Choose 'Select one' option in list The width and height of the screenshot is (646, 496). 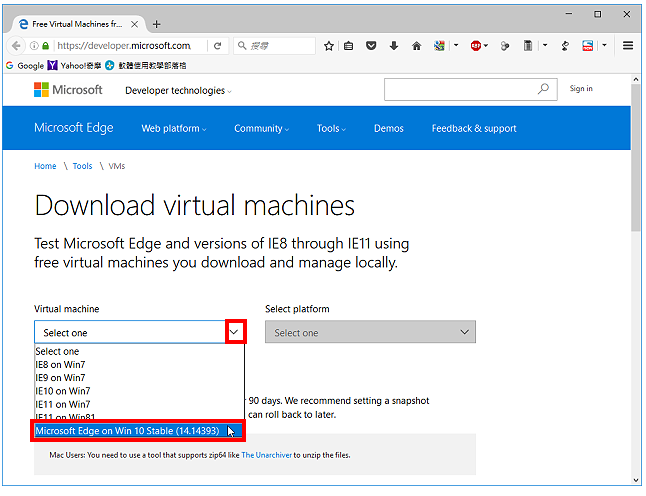(140, 351)
